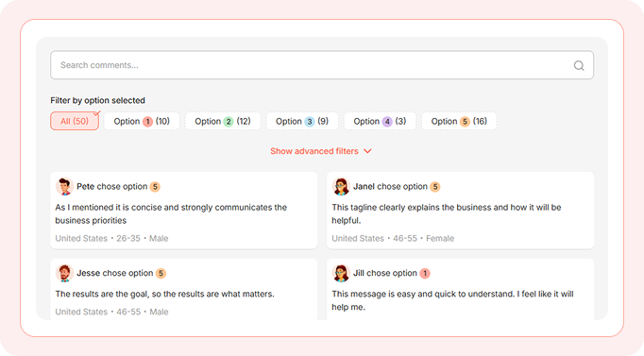The height and width of the screenshot is (356, 644).
Task: Focus the Search comments field
Action: [x=322, y=65]
